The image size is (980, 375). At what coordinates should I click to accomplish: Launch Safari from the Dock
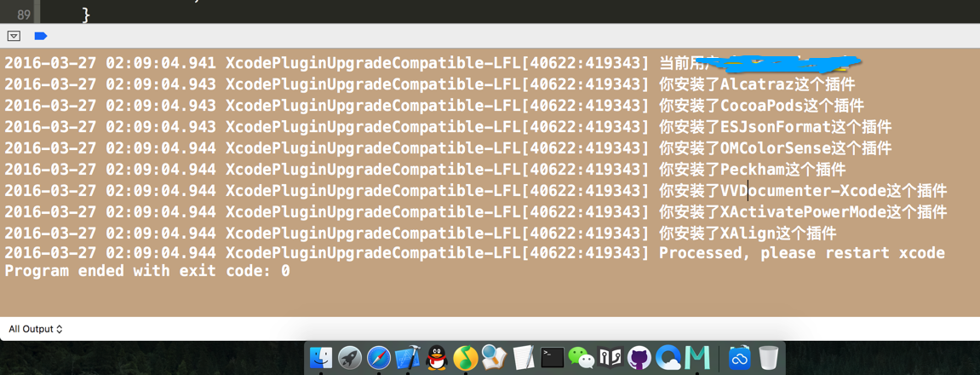(379, 357)
